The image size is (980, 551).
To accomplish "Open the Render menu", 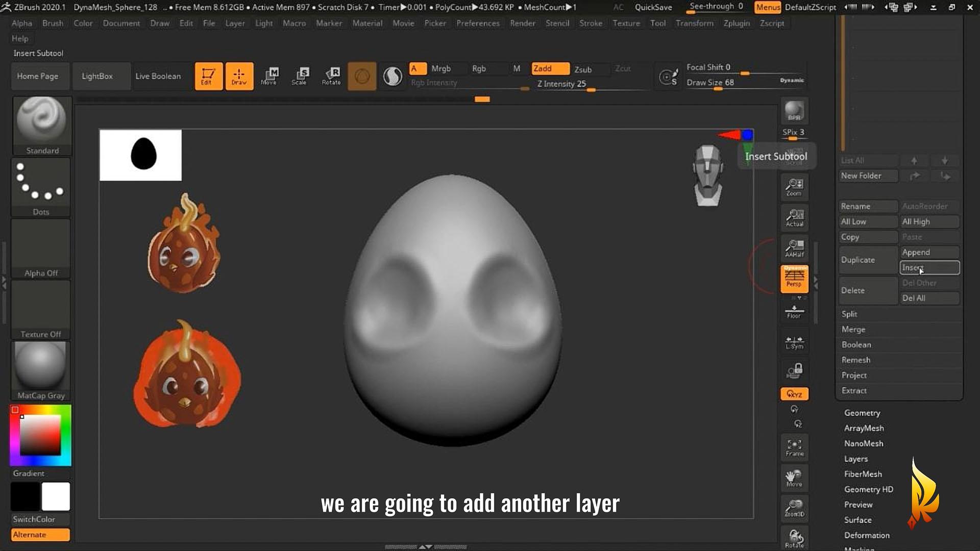I will [523, 23].
